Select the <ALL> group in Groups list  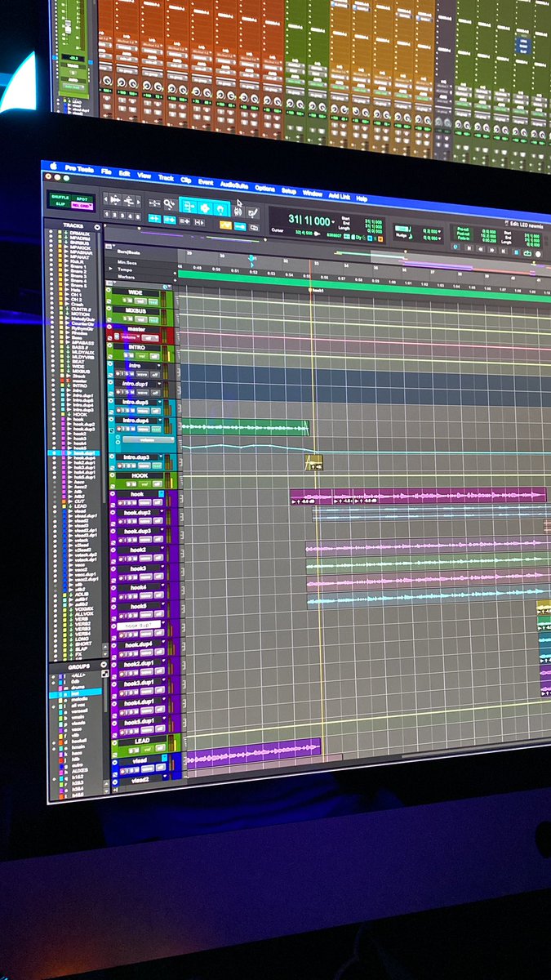click(x=78, y=675)
